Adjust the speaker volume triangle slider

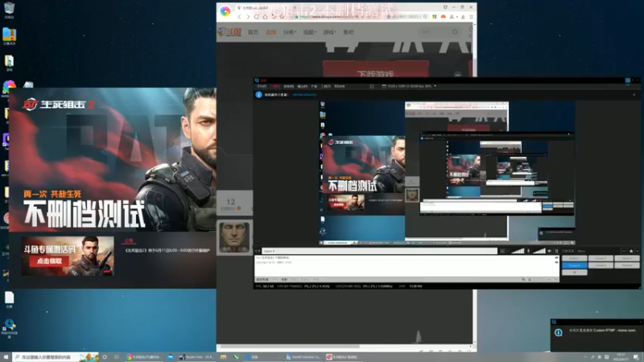tap(539, 251)
